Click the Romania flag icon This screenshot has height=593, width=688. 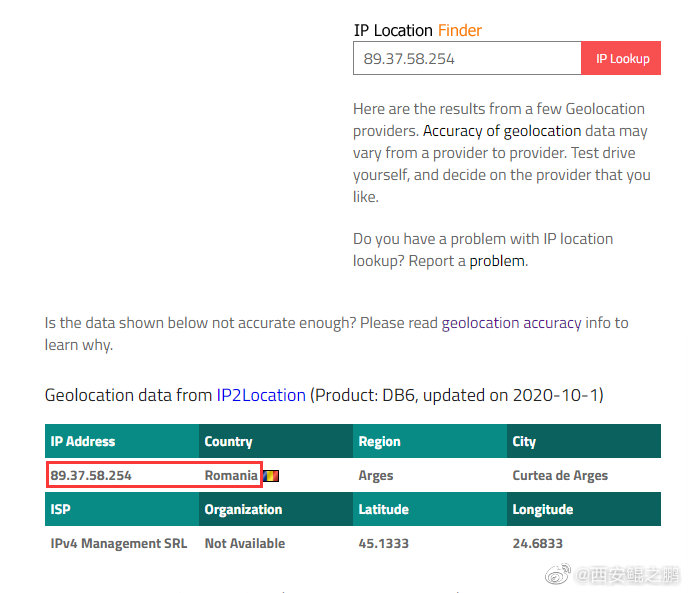click(271, 476)
